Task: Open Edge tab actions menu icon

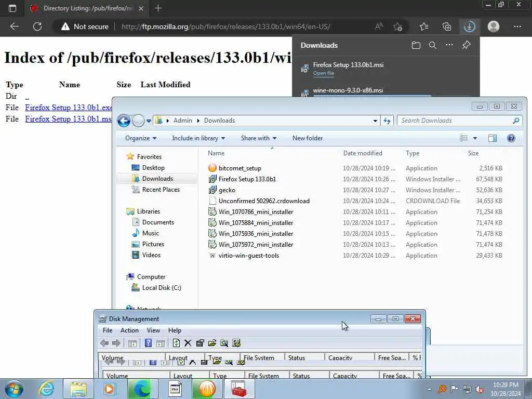Action: (x=12, y=8)
